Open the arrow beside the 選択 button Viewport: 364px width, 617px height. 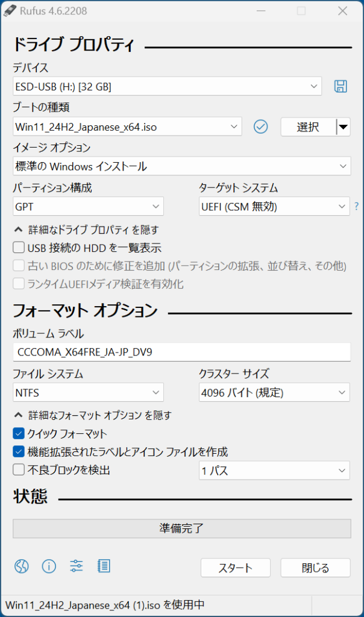point(343,127)
